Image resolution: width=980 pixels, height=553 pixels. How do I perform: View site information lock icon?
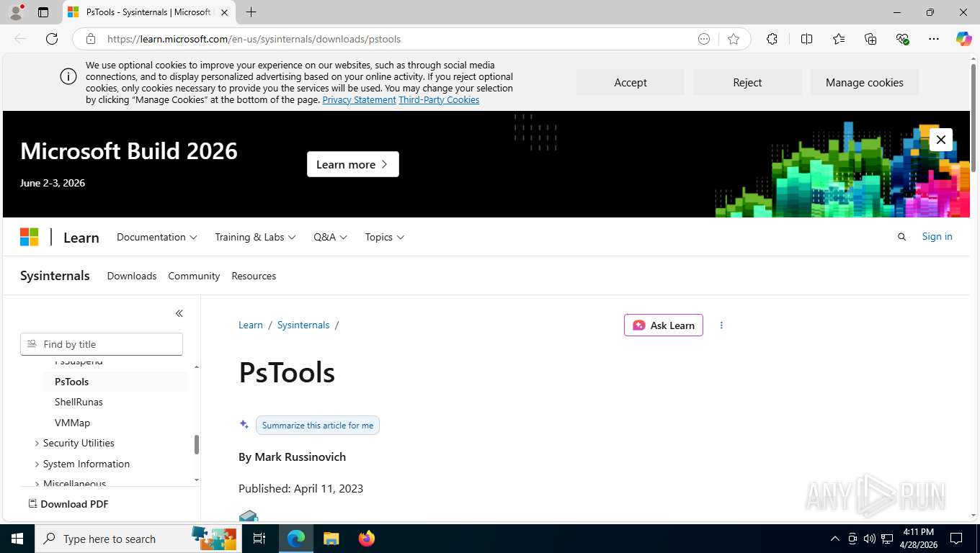point(90,39)
